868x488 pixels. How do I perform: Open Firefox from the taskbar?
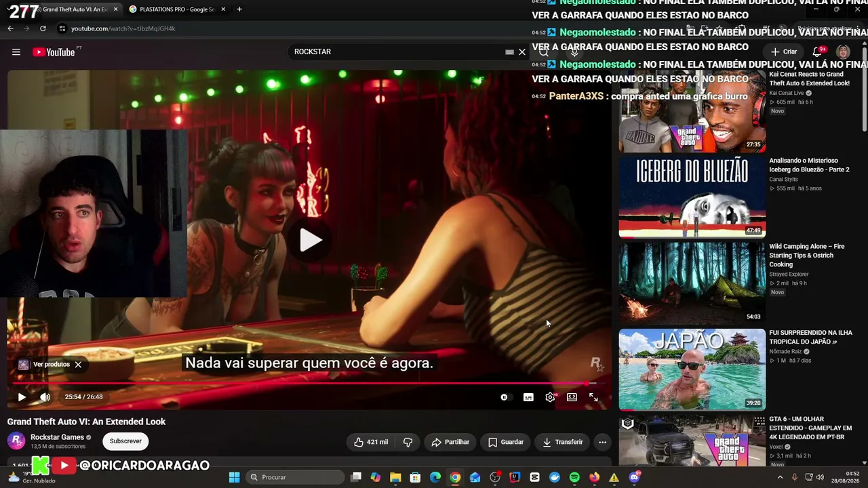594,477
